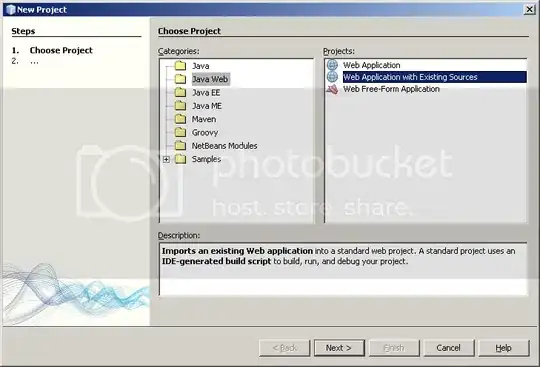The image size is (540, 367).
Task: Close the New Project dialog
Action: point(529,9)
